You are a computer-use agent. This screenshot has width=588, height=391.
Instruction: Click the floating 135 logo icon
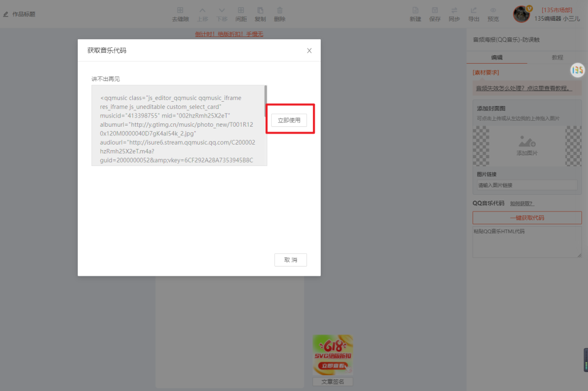[578, 70]
